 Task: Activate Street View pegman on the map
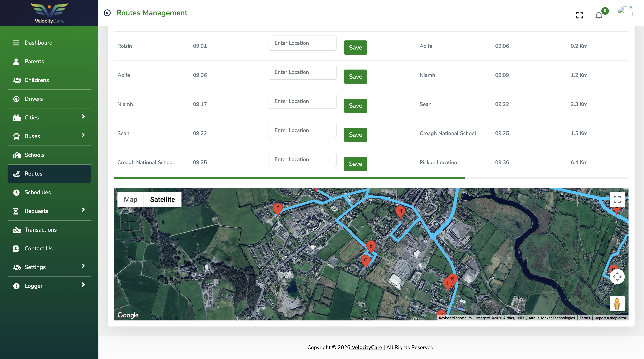(x=617, y=304)
